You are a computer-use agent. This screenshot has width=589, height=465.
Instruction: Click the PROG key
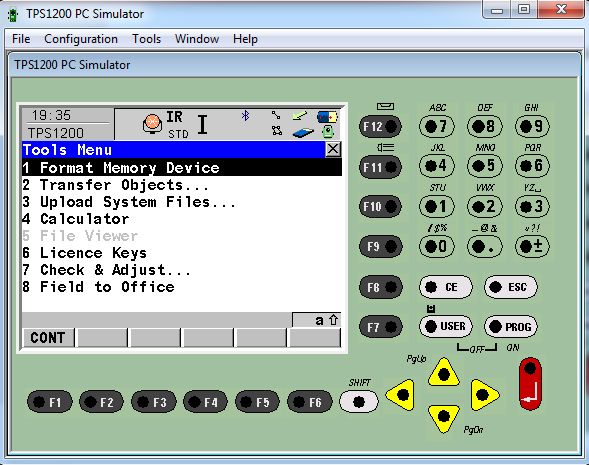[511, 326]
